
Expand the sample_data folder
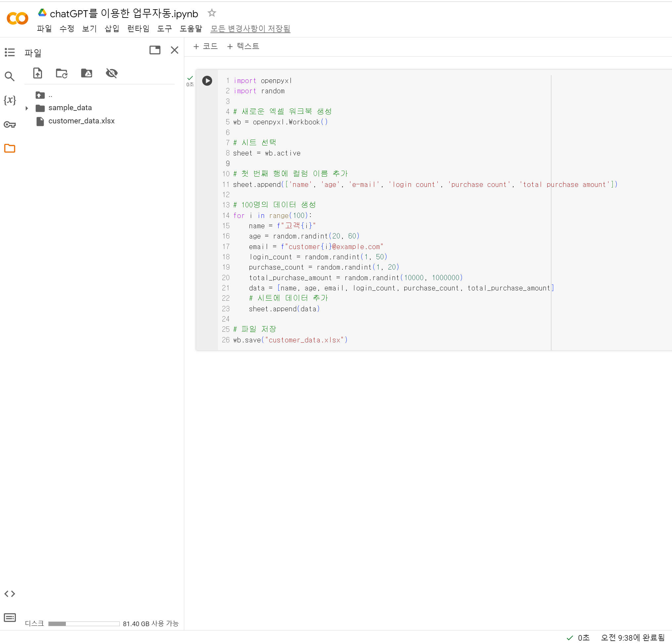[27, 108]
